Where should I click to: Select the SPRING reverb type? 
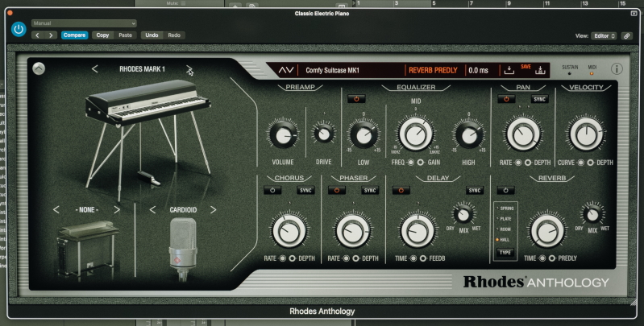(505, 208)
